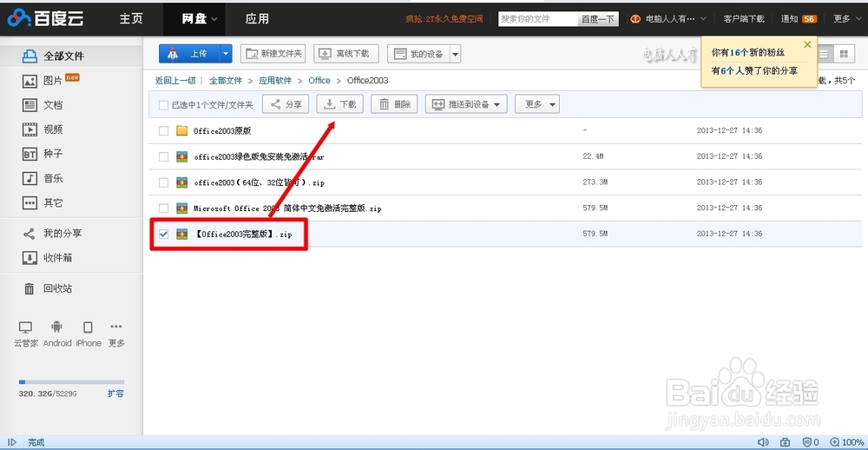Check the Office2003原版 folder checkbox

coord(163,131)
